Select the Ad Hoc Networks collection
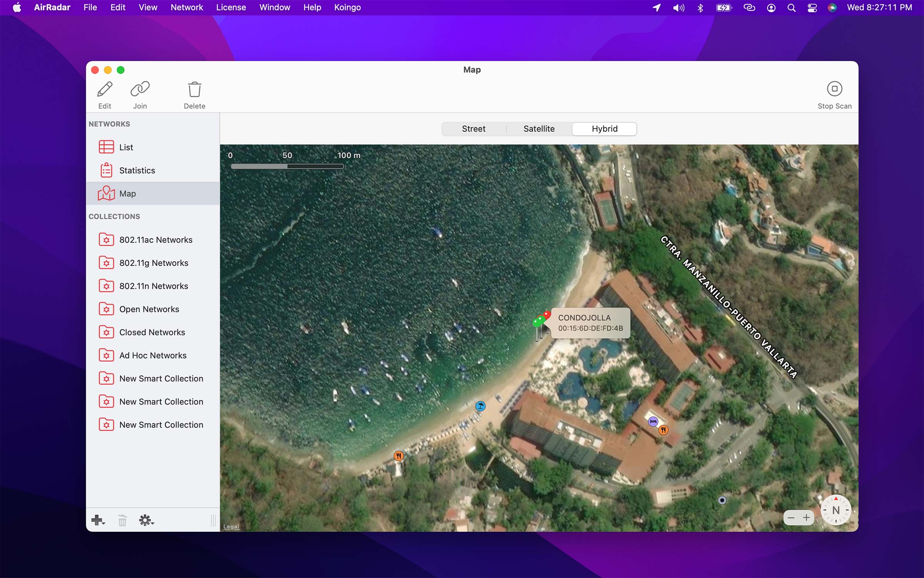 pos(153,355)
